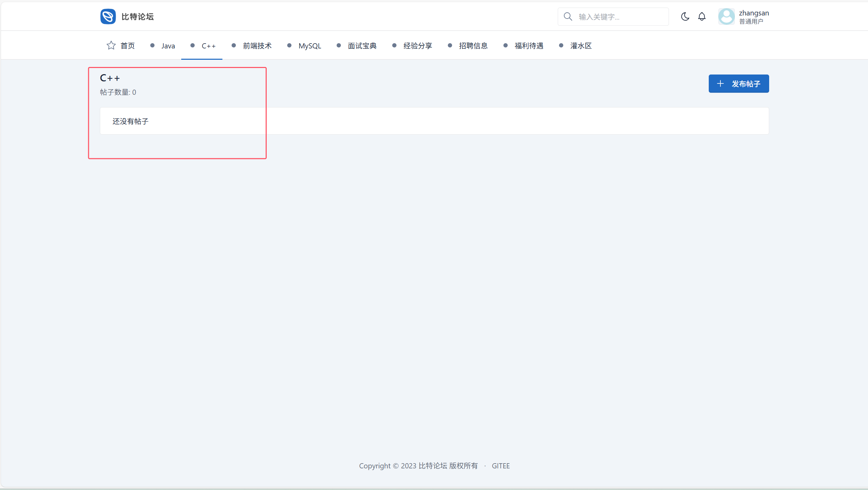Open the 前端技术 board
Viewport: 868px width, 490px height.
click(x=257, y=46)
